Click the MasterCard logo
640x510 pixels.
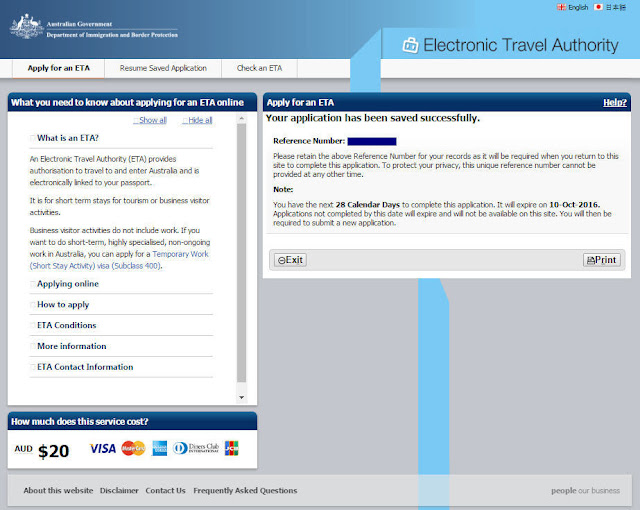[133, 448]
